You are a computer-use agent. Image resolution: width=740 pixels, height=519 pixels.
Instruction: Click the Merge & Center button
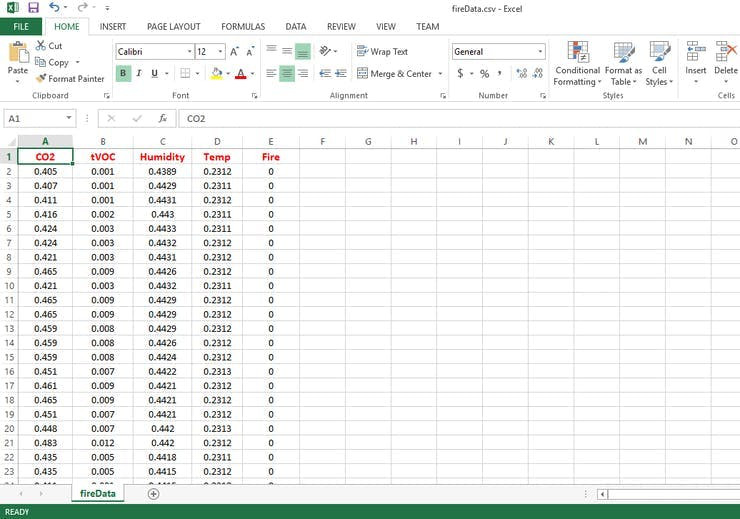point(394,73)
